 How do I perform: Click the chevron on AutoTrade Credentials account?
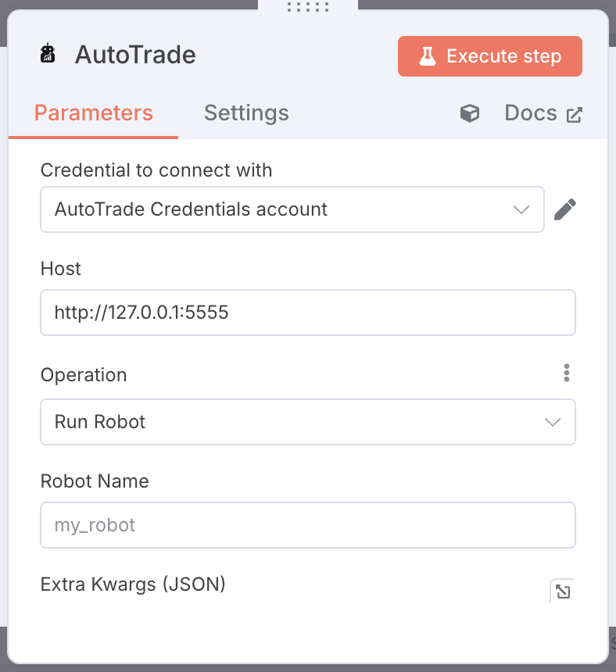pyautogui.click(x=521, y=209)
